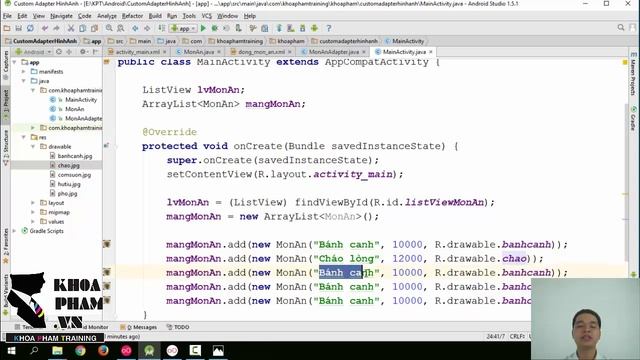Expand the manifests folder
The height and width of the screenshot is (360, 640).
24,71
